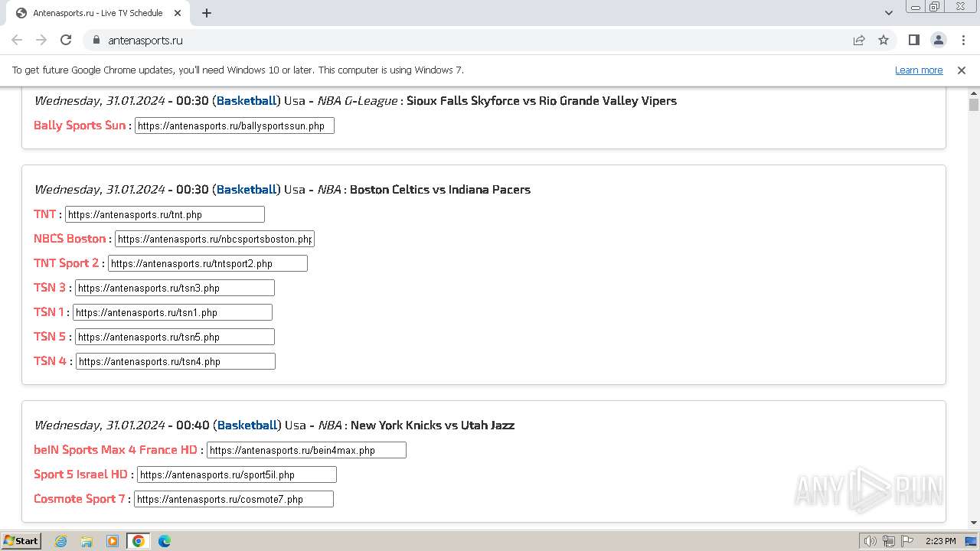Screen dimensions: 980x551
Task: View site information via the lock icon
Action: click(96, 40)
